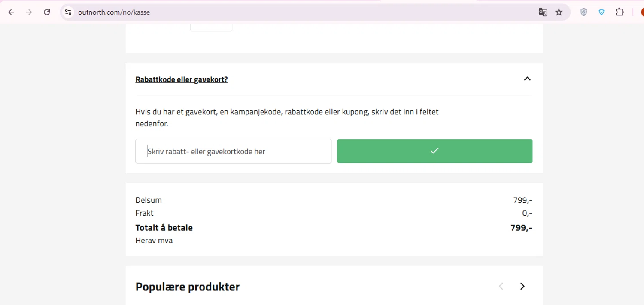The width and height of the screenshot is (644, 305).
Task: Click the address bar URL
Action: (x=114, y=12)
